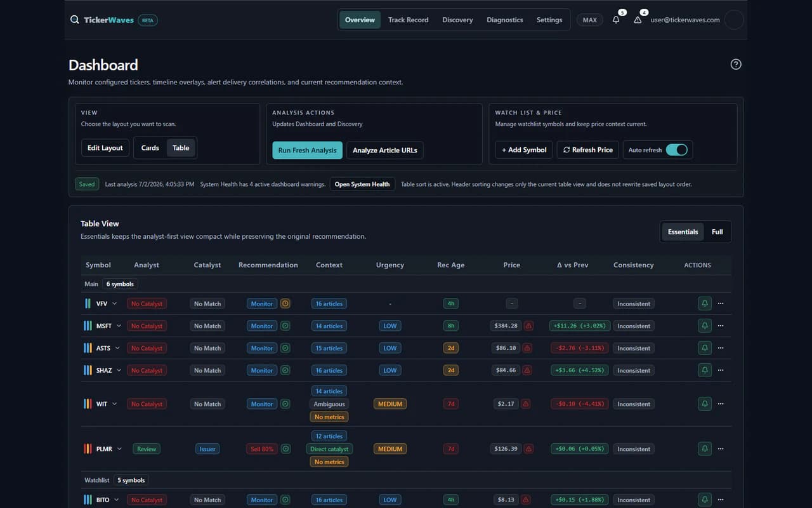This screenshot has height=508, width=812.
Task: Click the Refresh Price button
Action: point(588,150)
